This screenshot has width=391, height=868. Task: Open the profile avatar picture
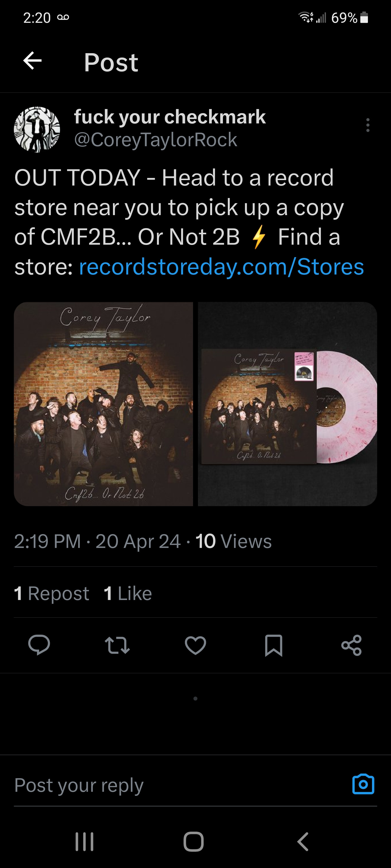pos(37,129)
